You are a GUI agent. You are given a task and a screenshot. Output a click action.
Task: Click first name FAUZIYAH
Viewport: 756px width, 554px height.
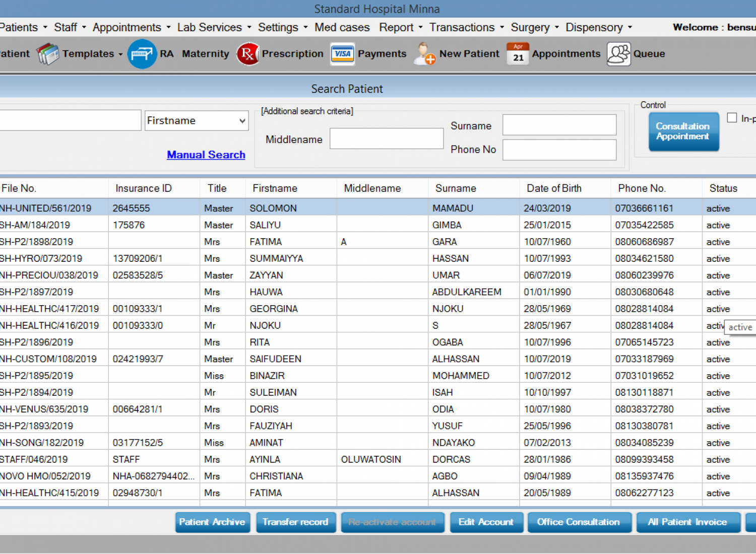pos(271,426)
